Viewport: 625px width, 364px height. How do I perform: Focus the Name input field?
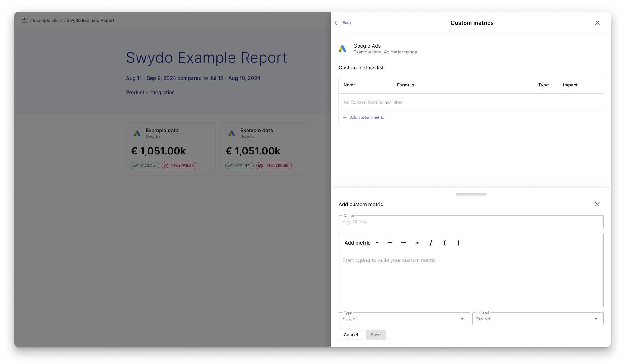point(471,222)
